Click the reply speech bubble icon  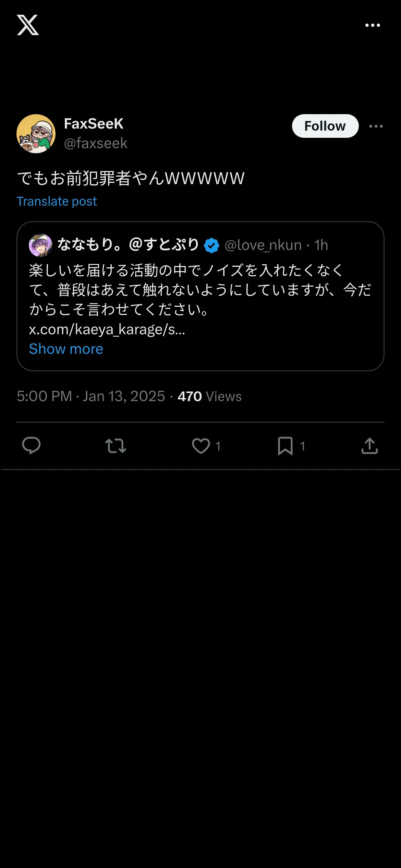31,446
